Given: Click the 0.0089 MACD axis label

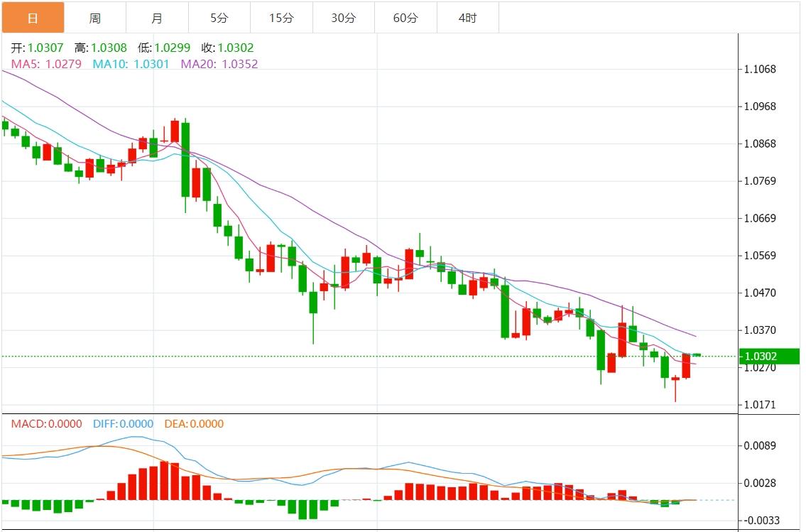Looking at the screenshot, I should [x=761, y=446].
